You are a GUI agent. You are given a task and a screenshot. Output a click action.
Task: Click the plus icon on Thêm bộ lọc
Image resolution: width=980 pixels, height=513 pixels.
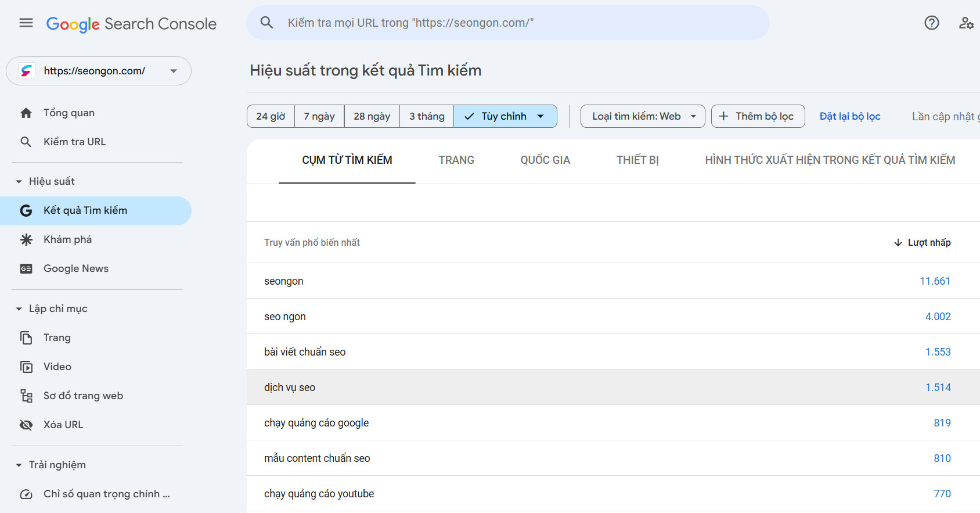pos(723,116)
